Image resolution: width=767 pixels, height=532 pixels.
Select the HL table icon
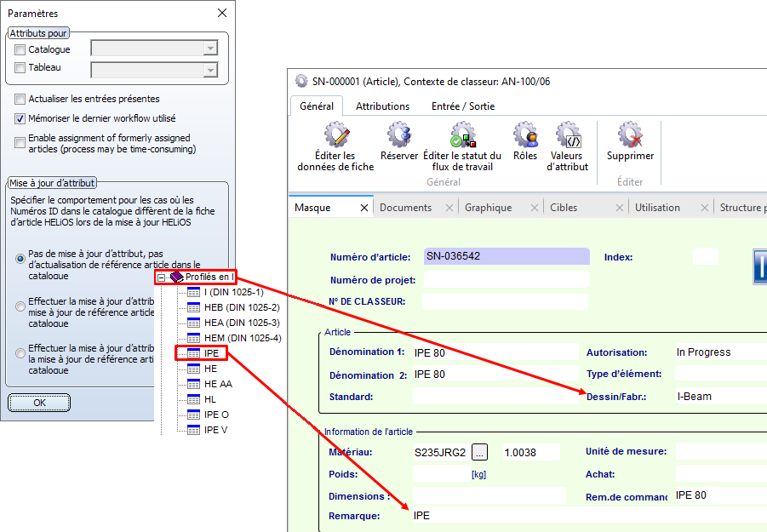coord(194,399)
